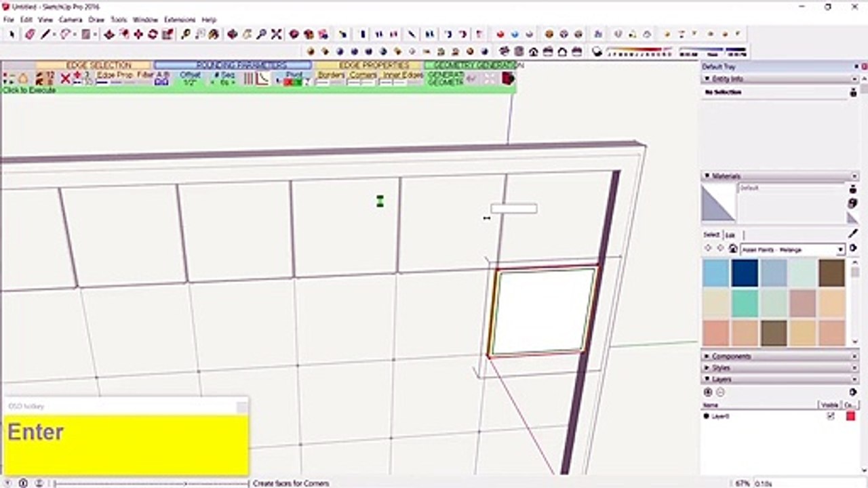Add a new layer with plus icon
Image resolution: width=868 pixels, height=488 pixels.
[708, 392]
